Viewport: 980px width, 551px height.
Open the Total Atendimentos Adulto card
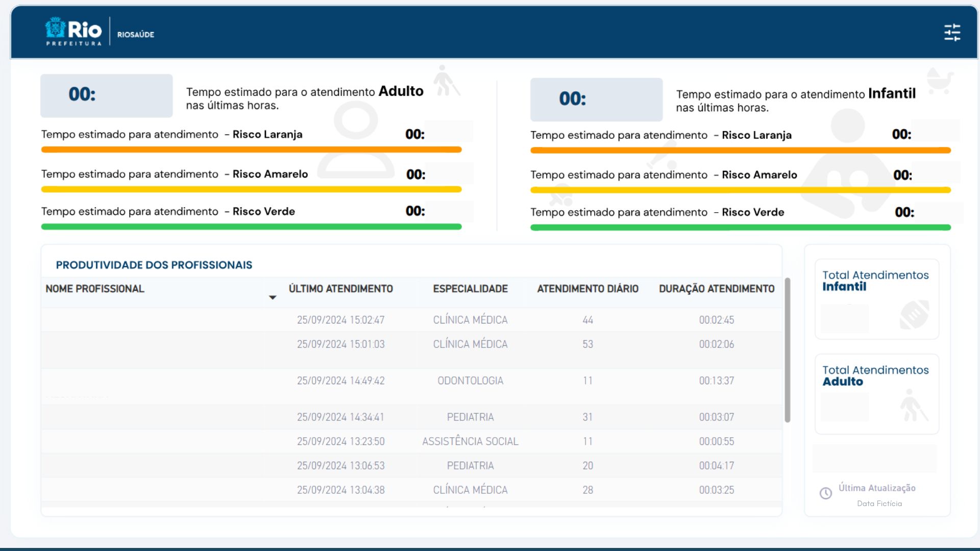tap(876, 394)
